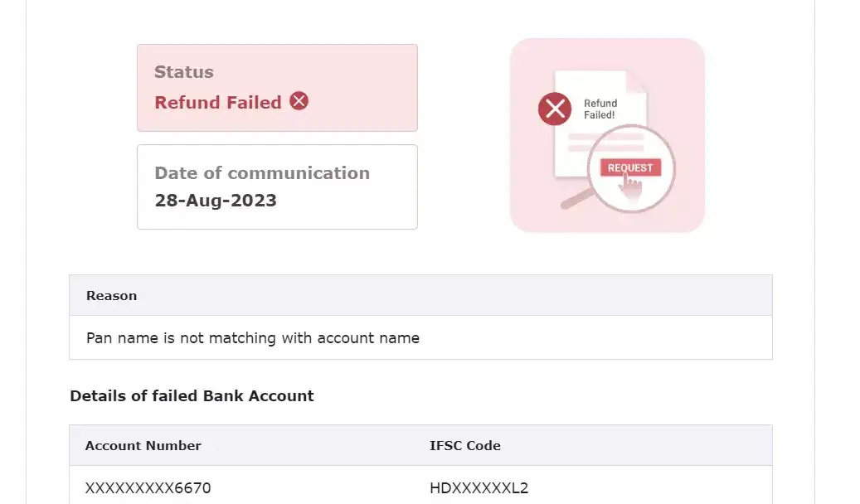The height and width of the screenshot is (504, 860).
Task: Select the masked IFSC code HDXXXXXXL2
Action: click(x=479, y=488)
